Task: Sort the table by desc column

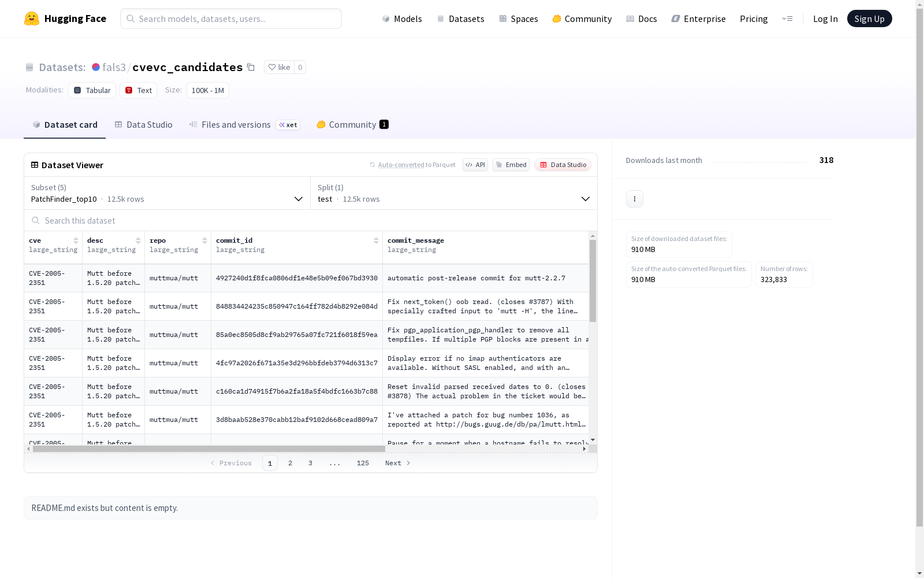Action: 138,240
